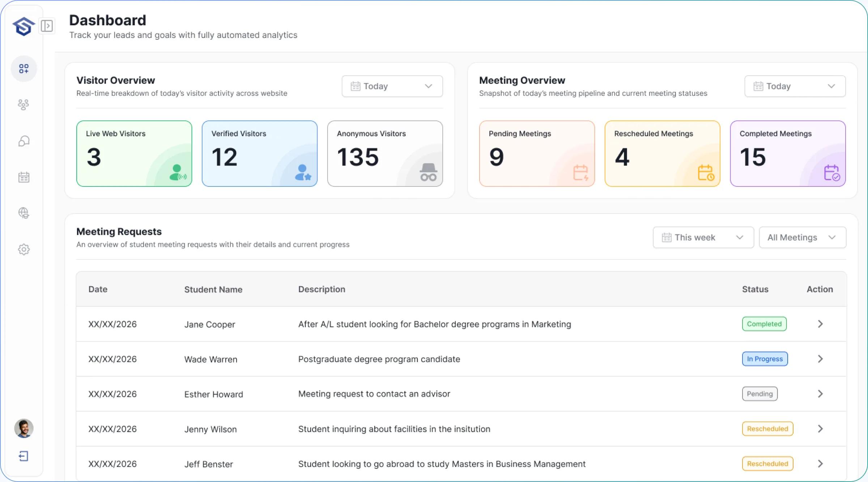The width and height of the screenshot is (868, 482).
Task: Select the Anonymous Visitors card
Action: [x=385, y=154]
